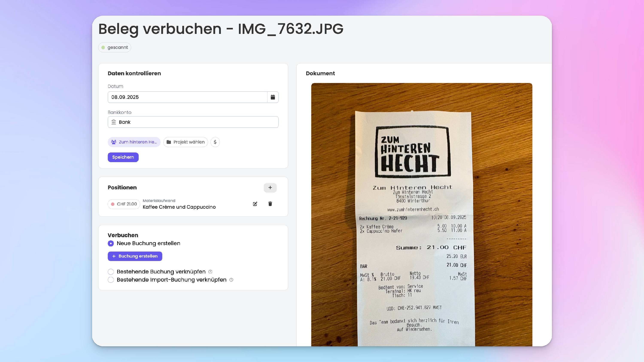Open the calendar date picker icon
Image resolution: width=644 pixels, height=362 pixels.
point(273,97)
